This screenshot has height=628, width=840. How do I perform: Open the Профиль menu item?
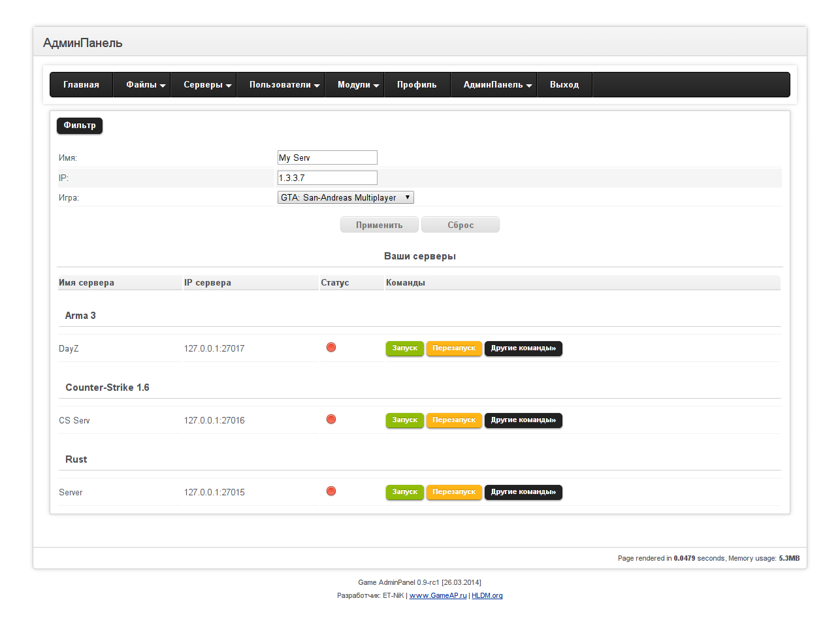(x=417, y=85)
